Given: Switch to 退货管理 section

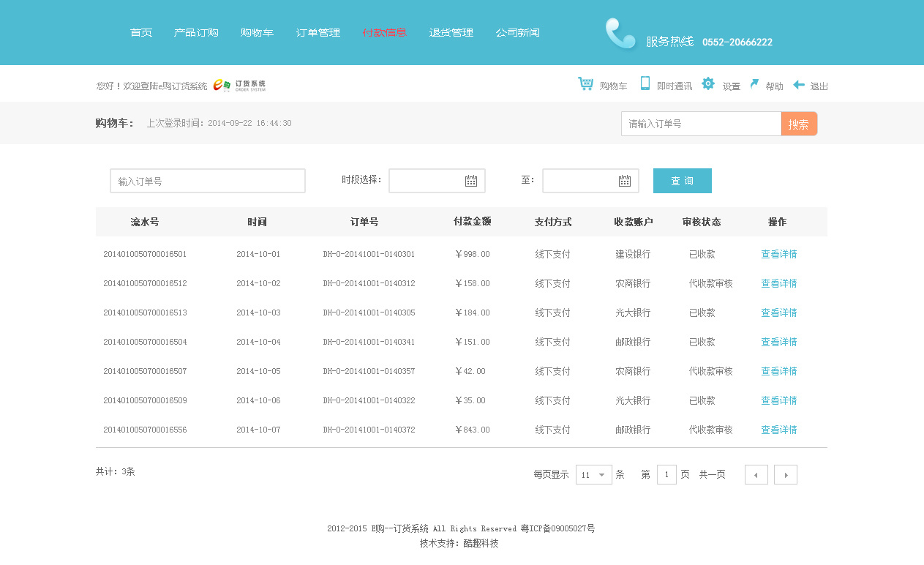Looking at the screenshot, I should [x=451, y=32].
